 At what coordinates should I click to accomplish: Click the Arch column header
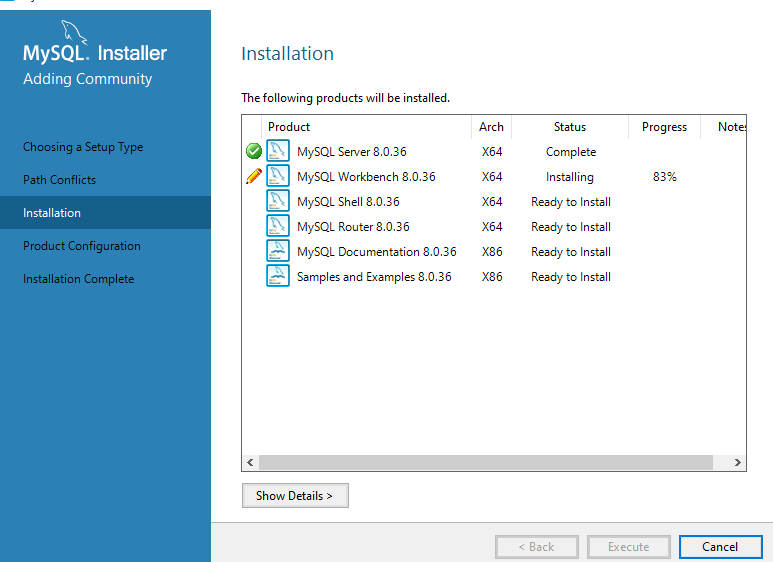coord(492,127)
